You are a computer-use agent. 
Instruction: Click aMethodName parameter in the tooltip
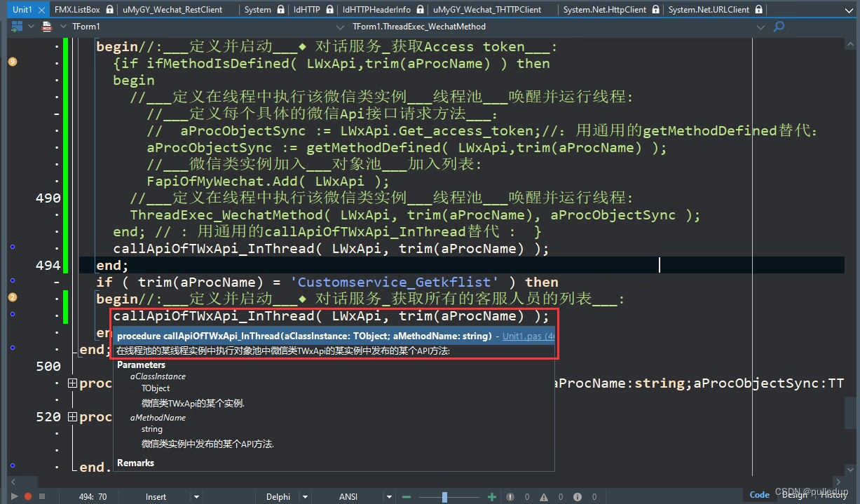(x=158, y=418)
